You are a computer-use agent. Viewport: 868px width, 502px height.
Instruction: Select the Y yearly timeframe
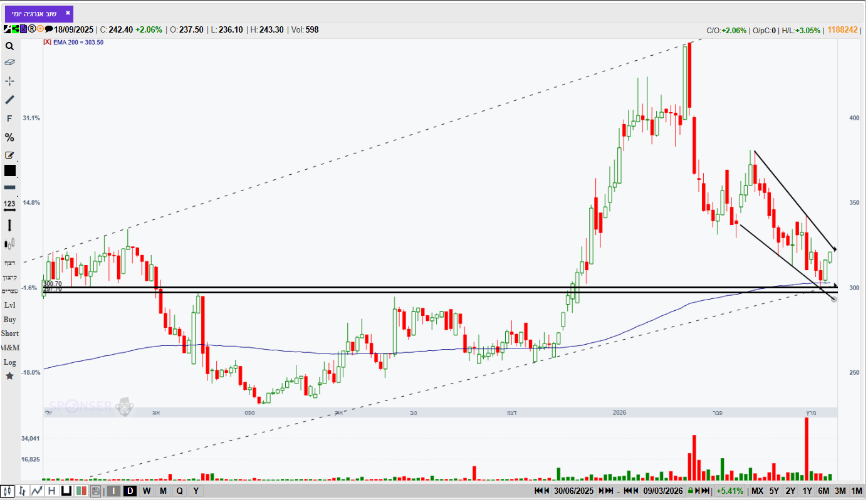click(x=196, y=491)
